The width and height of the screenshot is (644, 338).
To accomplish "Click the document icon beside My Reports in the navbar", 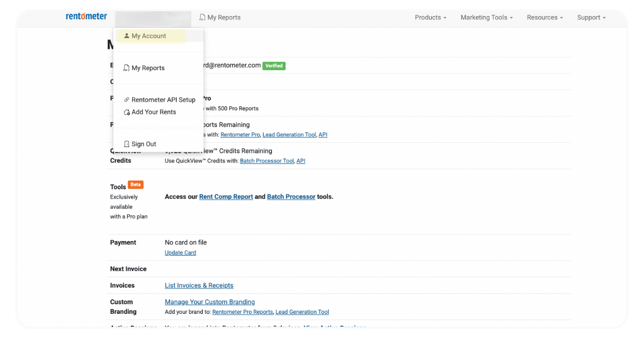I will coord(202,17).
